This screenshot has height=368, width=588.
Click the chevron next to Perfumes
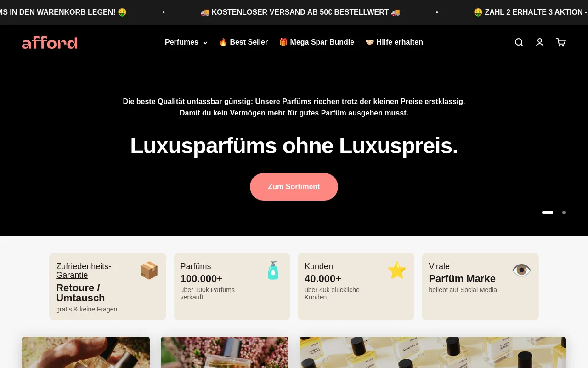(205, 43)
